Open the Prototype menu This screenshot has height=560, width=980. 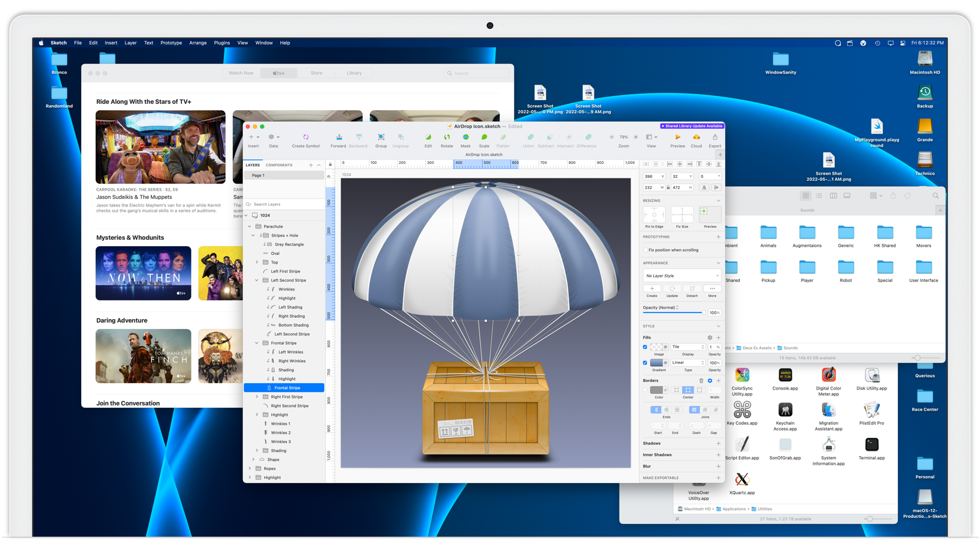pos(171,43)
